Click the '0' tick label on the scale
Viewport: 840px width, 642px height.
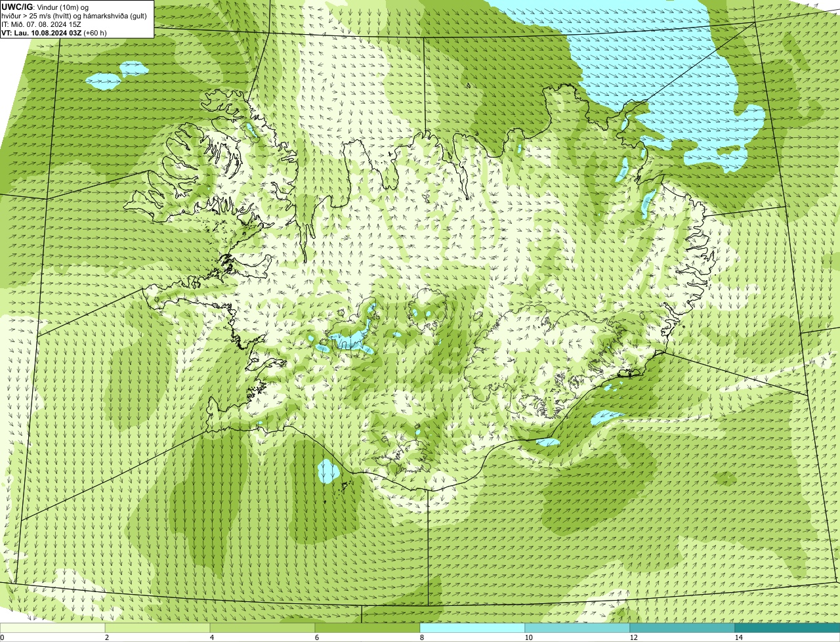tap(2, 637)
